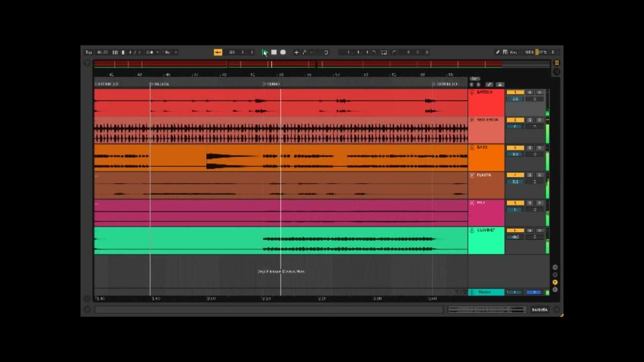Click the automation write icon beside plus
644x362 pixels.
pyautogui.click(x=304, y=52)
